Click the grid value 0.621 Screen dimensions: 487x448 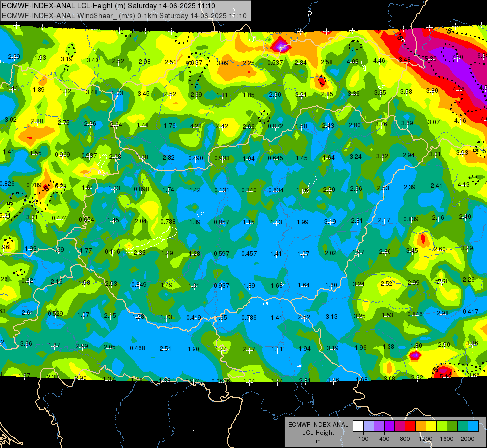pyautogui.click(x=29, y=281)
